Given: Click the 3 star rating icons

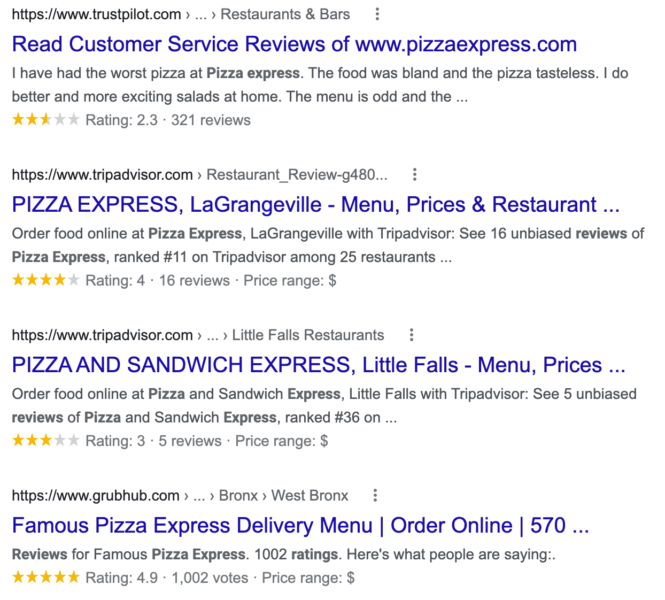Looking at the screenshot, I should click(46, 440).
